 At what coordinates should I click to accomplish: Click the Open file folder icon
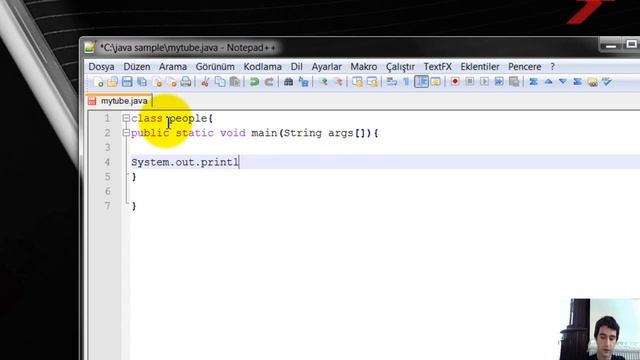click(113, 82)
